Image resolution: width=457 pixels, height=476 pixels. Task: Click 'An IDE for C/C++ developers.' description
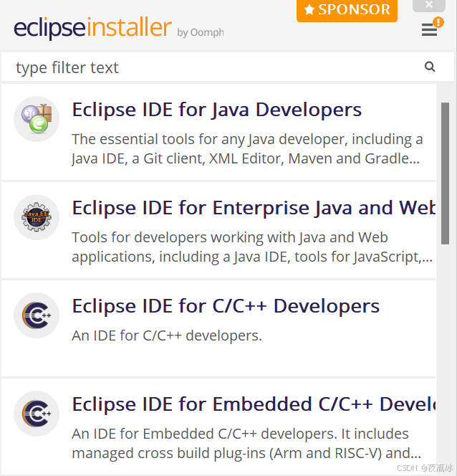click(167, 335)
